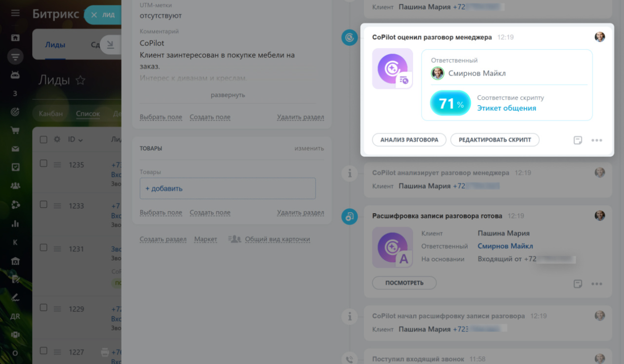Click the + добавить products field

point(227,188)
